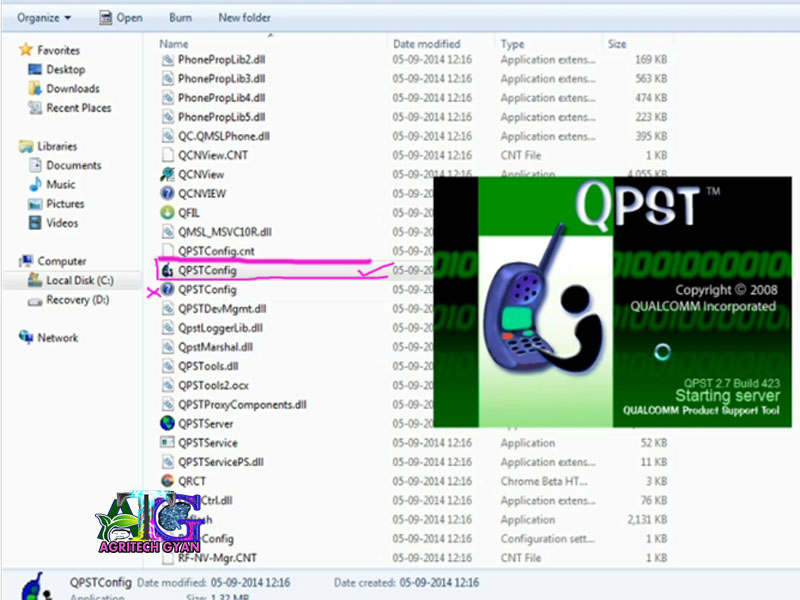Select QpstLoggerLib.dll file
The height and width of the screenshot is (600, 800).
coord(220,328)
